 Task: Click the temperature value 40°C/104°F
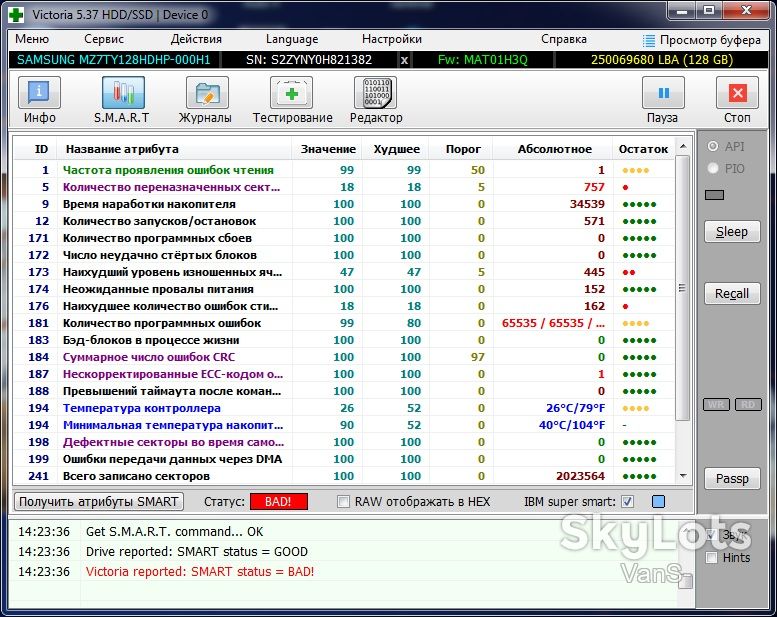tap(572, 425)
